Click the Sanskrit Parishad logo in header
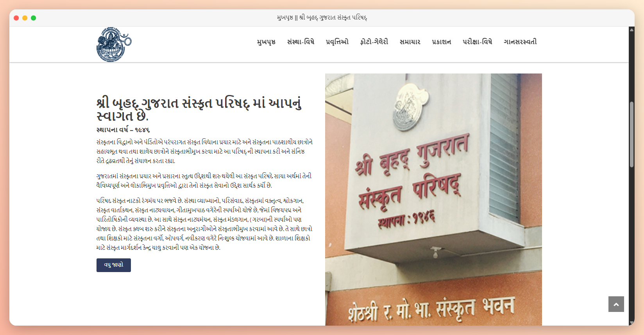644x335 pixels. tap(114, 45)
